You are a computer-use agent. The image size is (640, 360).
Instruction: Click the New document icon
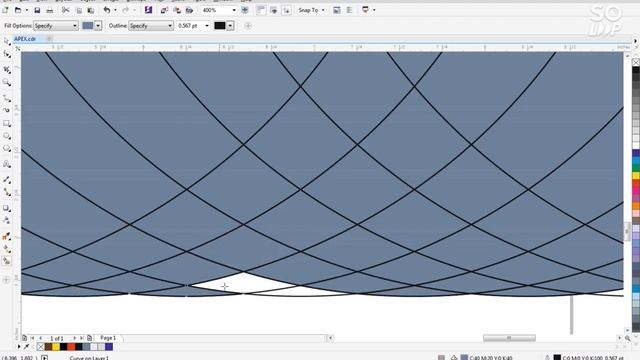(5, 10)
